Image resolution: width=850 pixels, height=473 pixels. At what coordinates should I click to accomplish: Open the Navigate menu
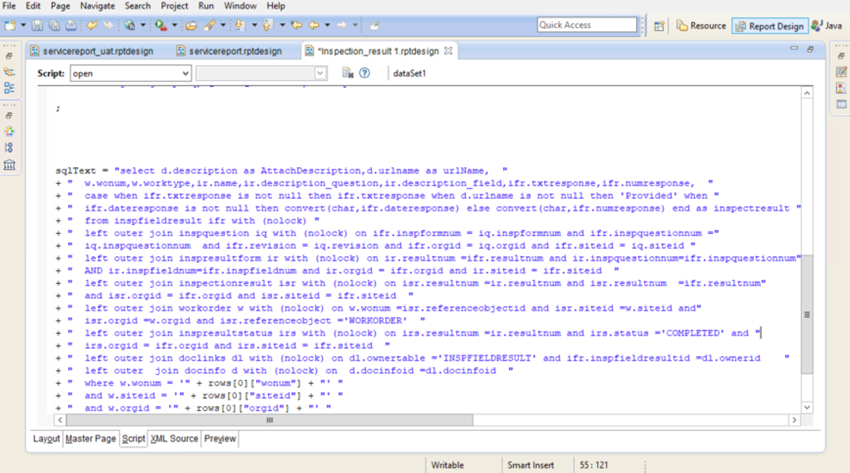point(97,6)
